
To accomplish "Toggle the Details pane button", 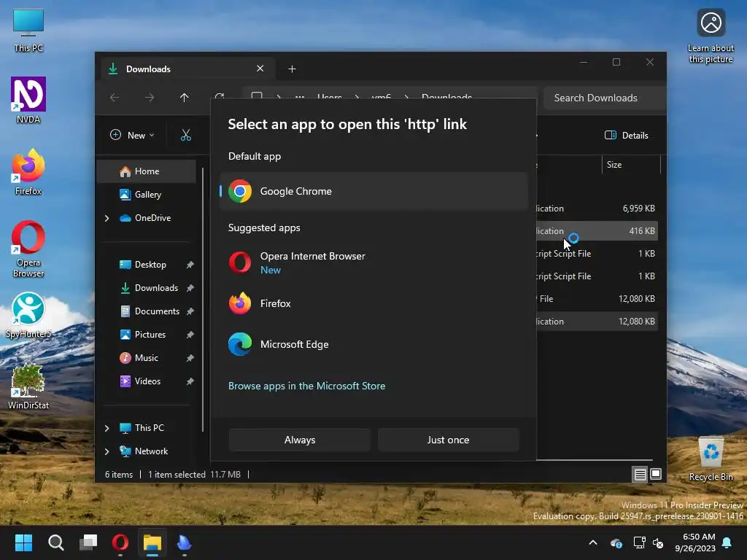I will (x=626, y=135).
